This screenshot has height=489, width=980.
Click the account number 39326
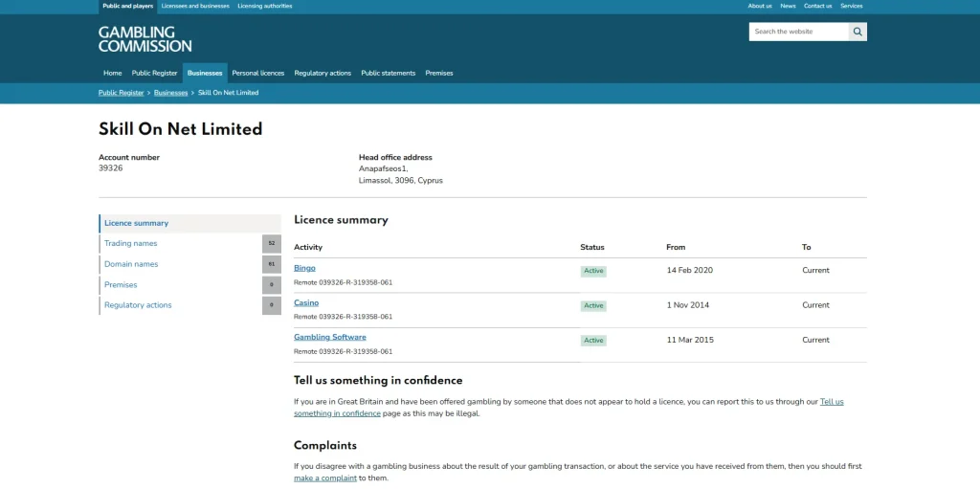click(x=111, y=168)
